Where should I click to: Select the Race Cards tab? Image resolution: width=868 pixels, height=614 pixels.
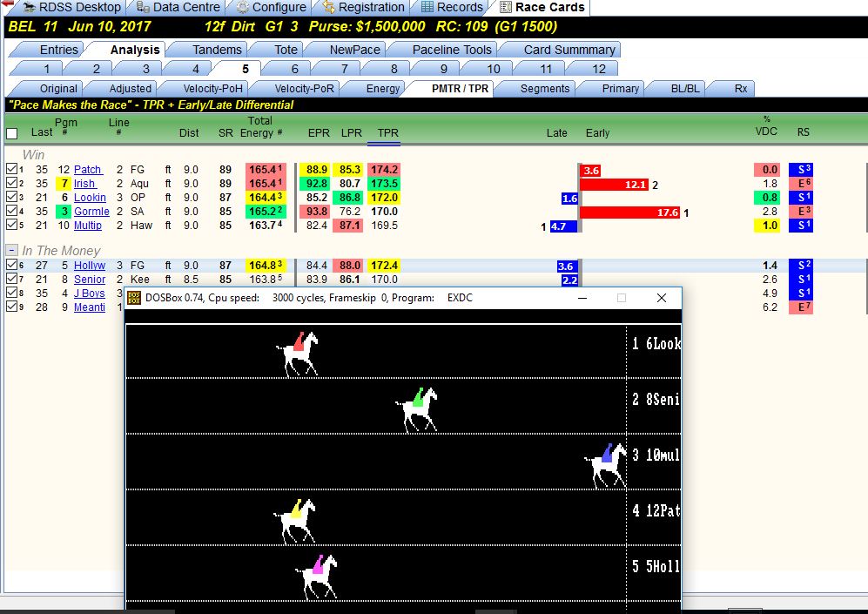coord(542,7)
